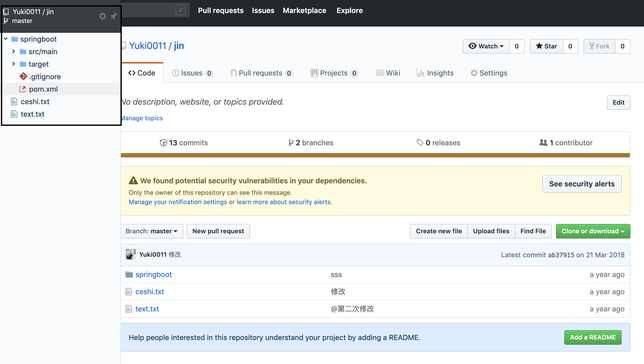View the 13 commits history

184,143
